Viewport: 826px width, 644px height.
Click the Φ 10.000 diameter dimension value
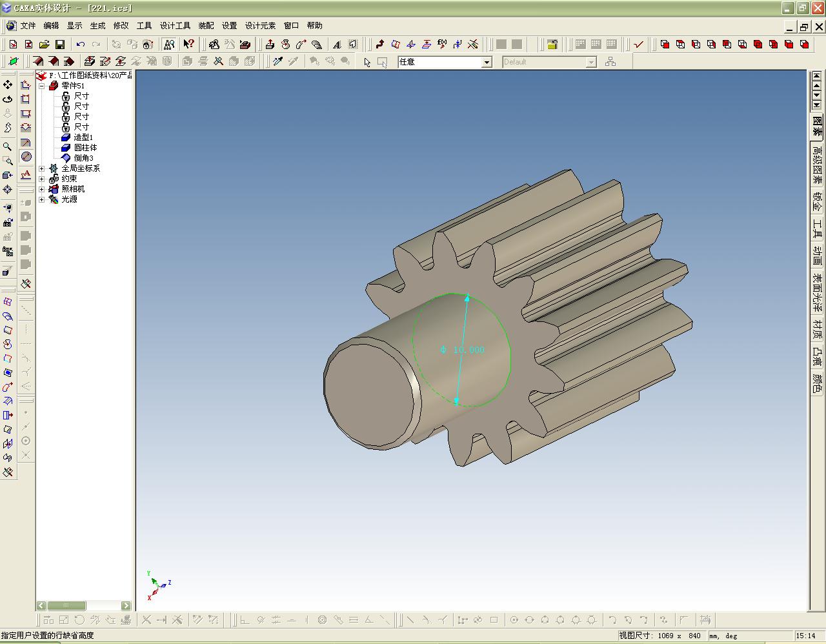click(x=462, y=350)
